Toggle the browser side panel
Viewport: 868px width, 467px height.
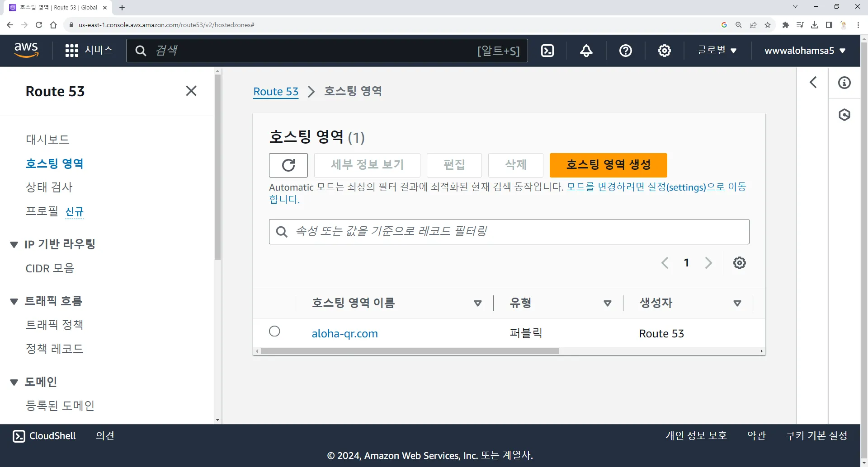pyautogui.click(x=829, y=25)
